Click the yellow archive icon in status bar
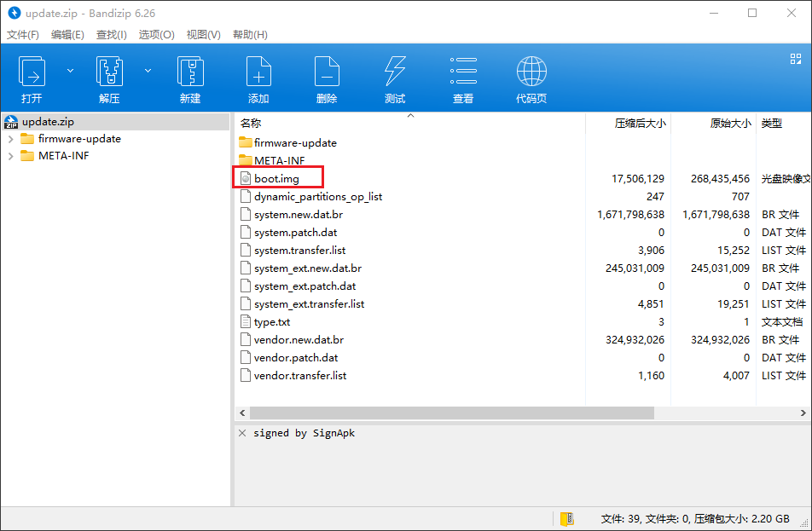 pos(567,518)
